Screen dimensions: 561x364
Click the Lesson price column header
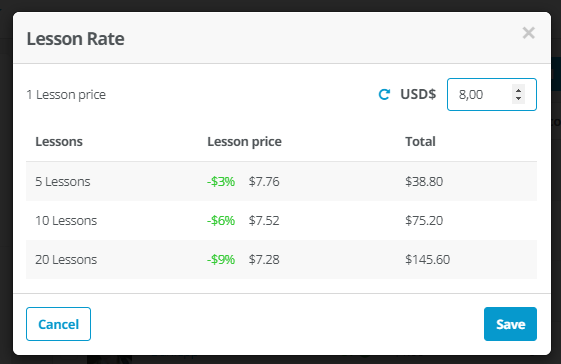[244, 142]
